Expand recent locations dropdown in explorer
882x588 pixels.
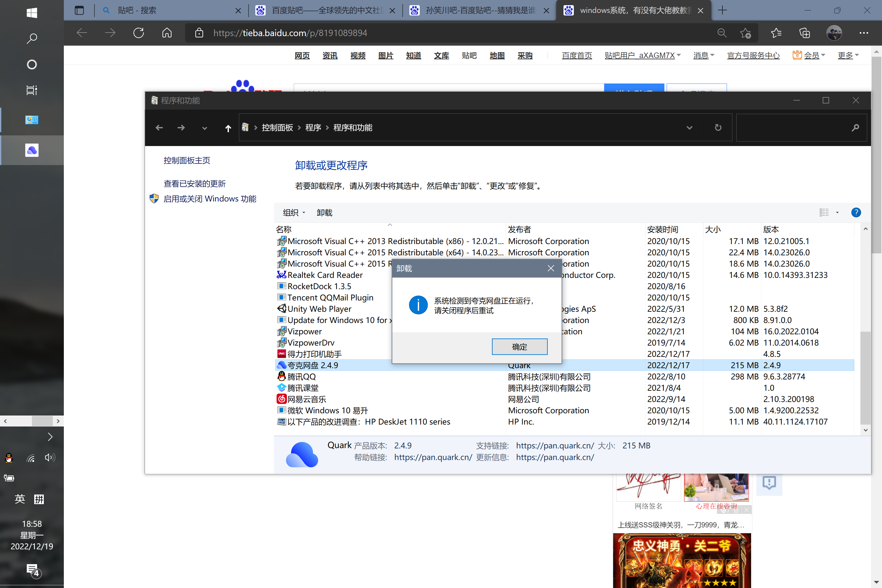(204, 128)
